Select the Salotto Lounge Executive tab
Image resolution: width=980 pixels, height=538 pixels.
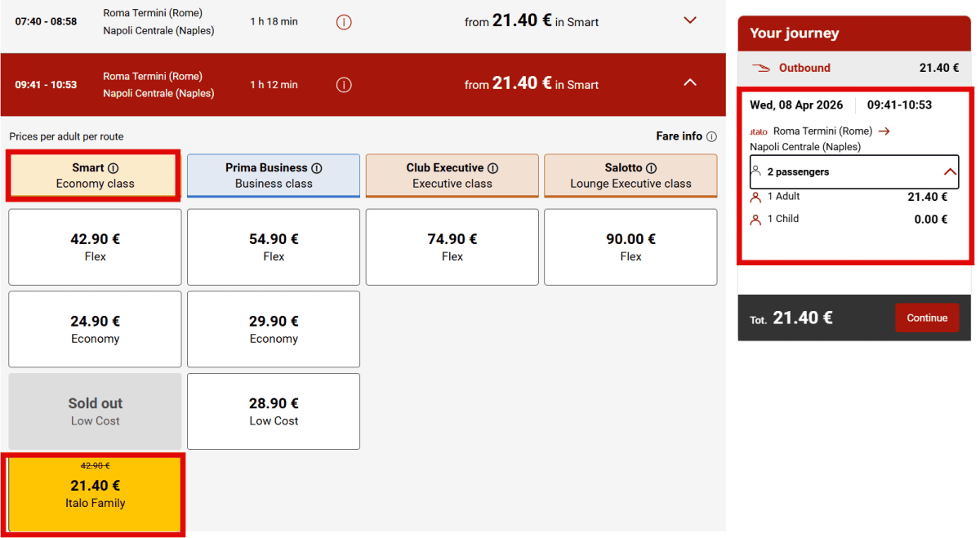(630, 176)
